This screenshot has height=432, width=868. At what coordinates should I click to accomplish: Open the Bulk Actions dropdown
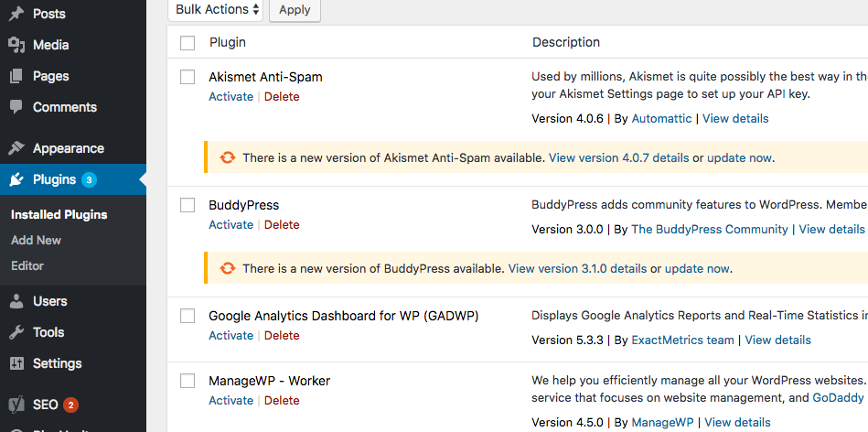[215, 10]
